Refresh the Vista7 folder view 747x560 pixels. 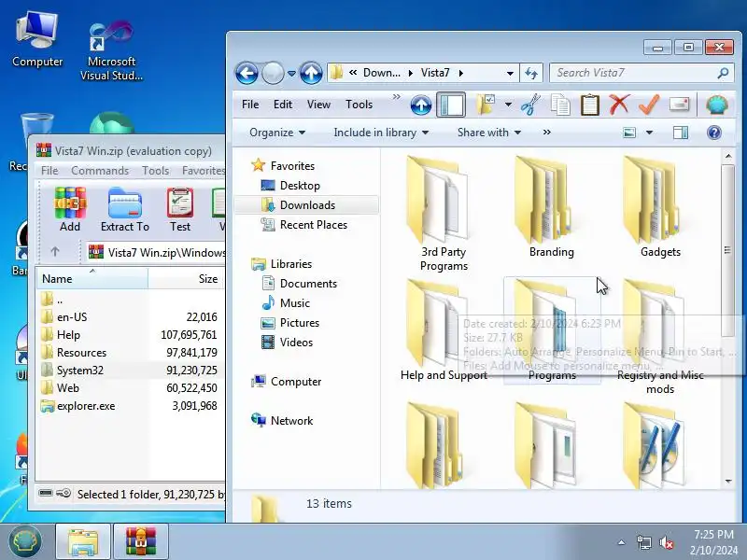(x=531, y=74)
